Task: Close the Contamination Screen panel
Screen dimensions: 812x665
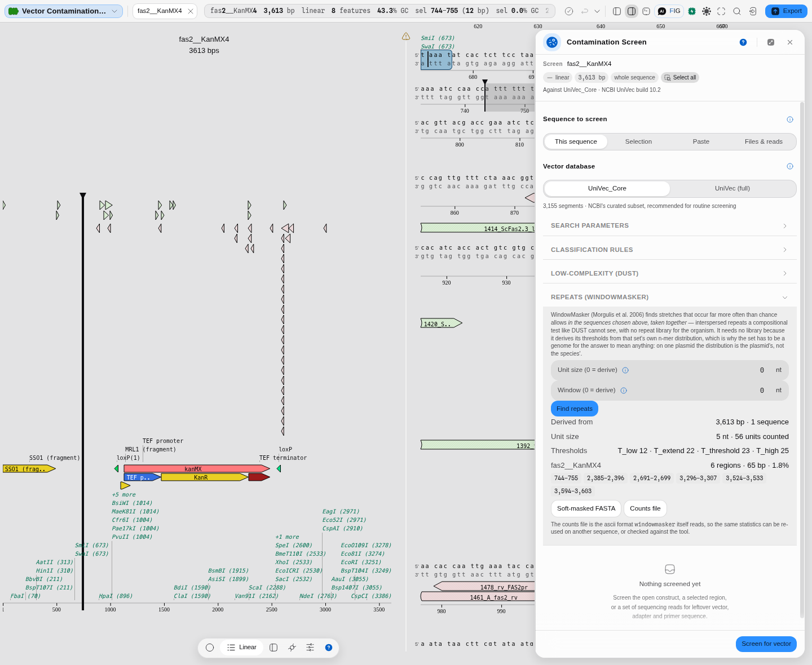Action: tap(790, 42)
